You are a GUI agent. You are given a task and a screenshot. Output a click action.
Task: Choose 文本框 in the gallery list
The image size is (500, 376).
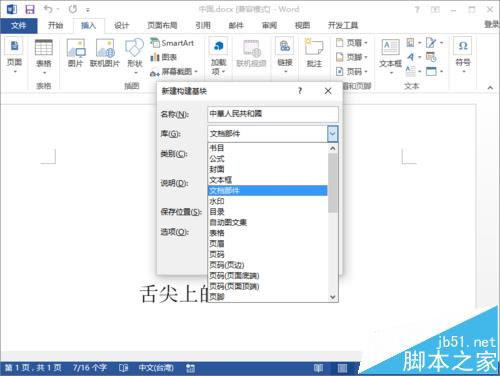[x=268, y=180]
